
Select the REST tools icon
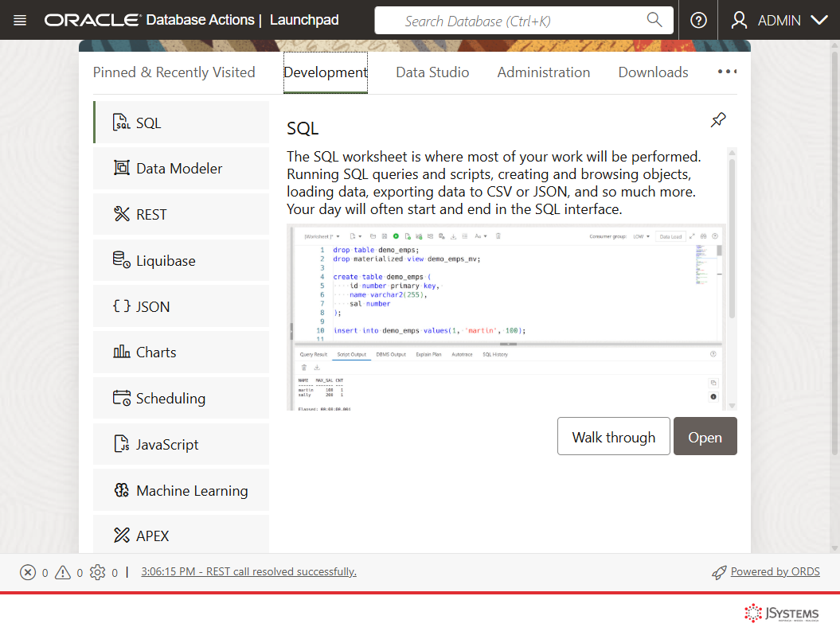pos(122,213)
